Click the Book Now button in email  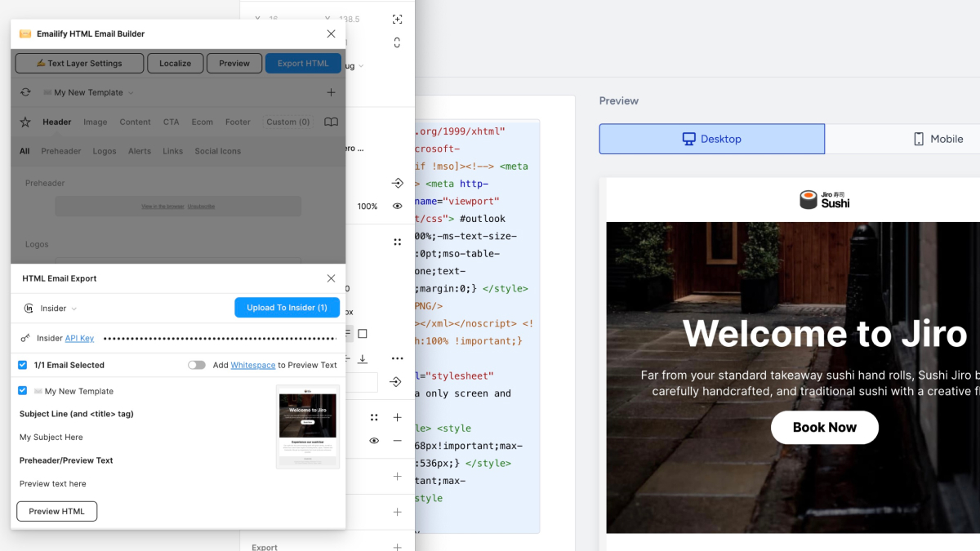[825, 427]
